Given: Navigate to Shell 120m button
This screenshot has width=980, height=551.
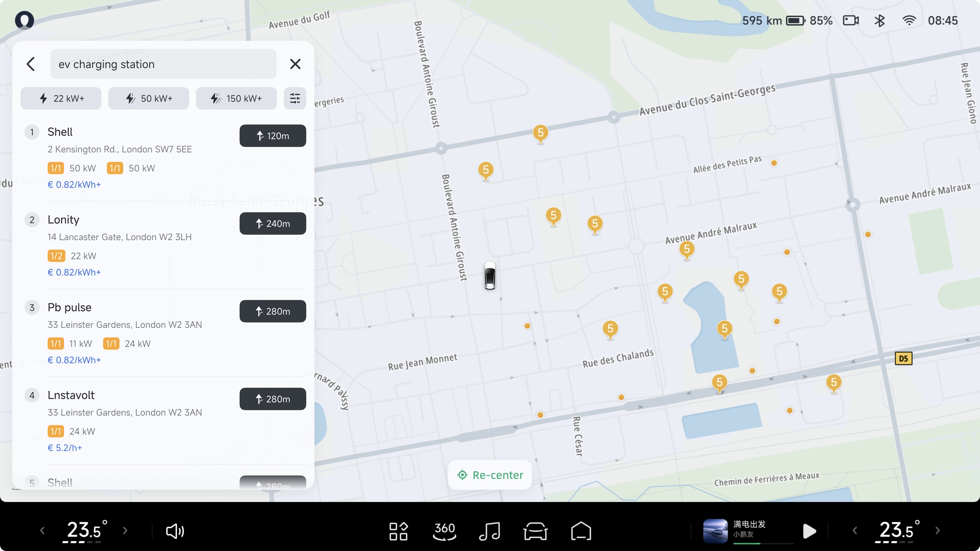Looking at the screenshot, I should 272,136.
